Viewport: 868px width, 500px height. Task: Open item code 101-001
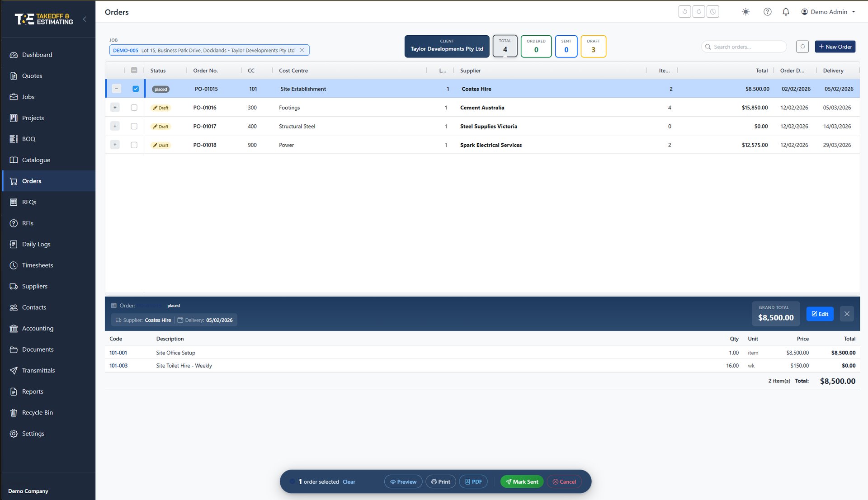pyautogui.click(x=118, y=353)
